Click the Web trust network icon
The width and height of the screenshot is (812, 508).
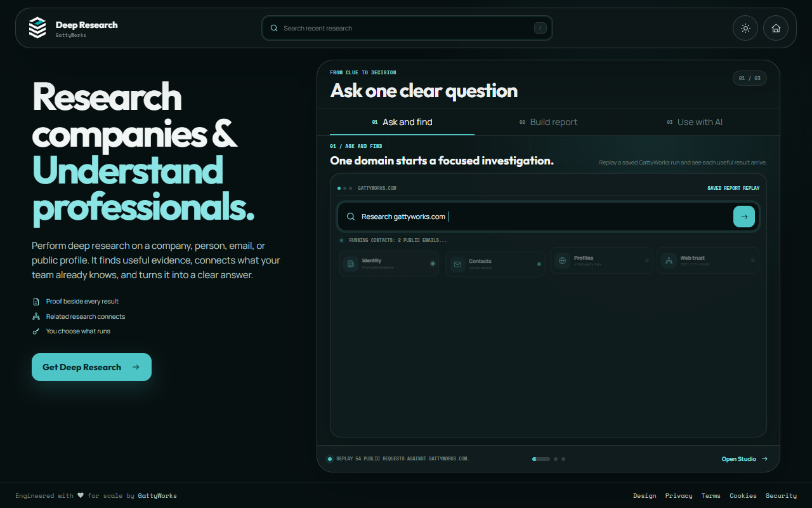pos(669,260)
